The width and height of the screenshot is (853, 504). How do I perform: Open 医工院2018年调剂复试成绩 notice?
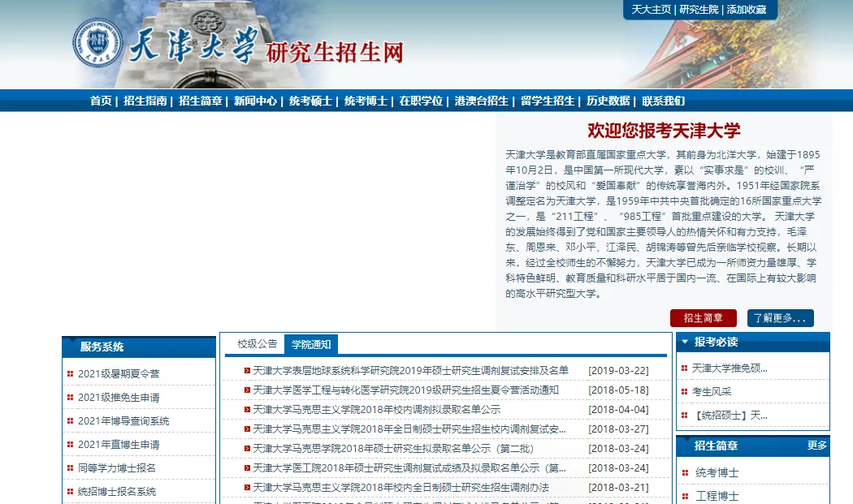[409, 468]
